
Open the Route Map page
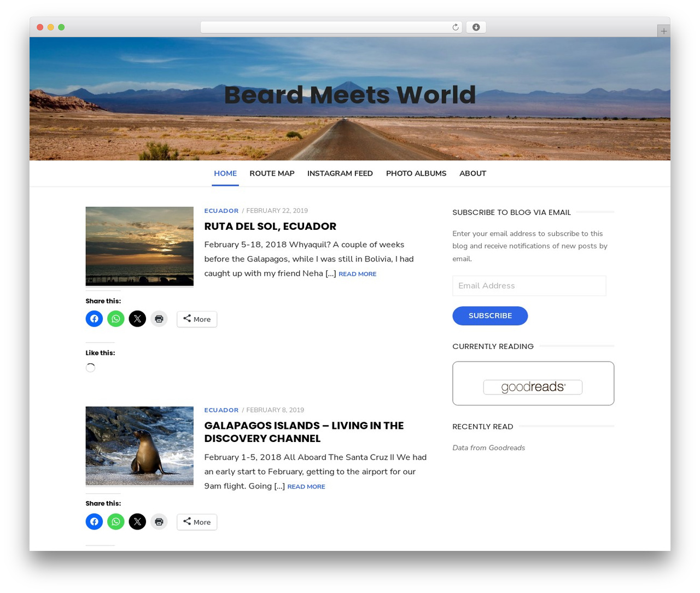pos(272,173)
